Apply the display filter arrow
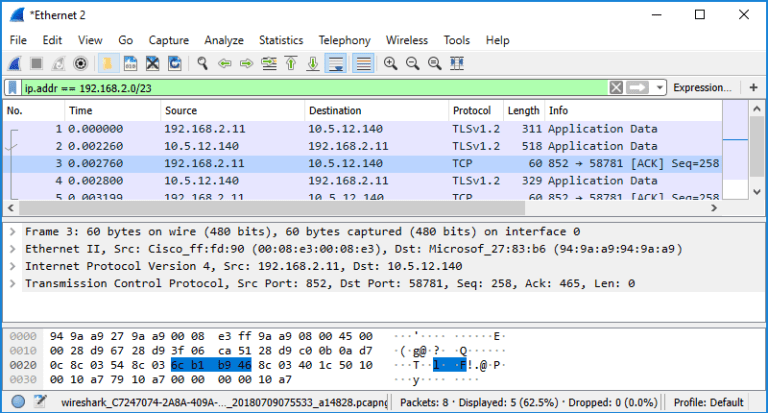This screenshot has height=413, width=768. 637,88
